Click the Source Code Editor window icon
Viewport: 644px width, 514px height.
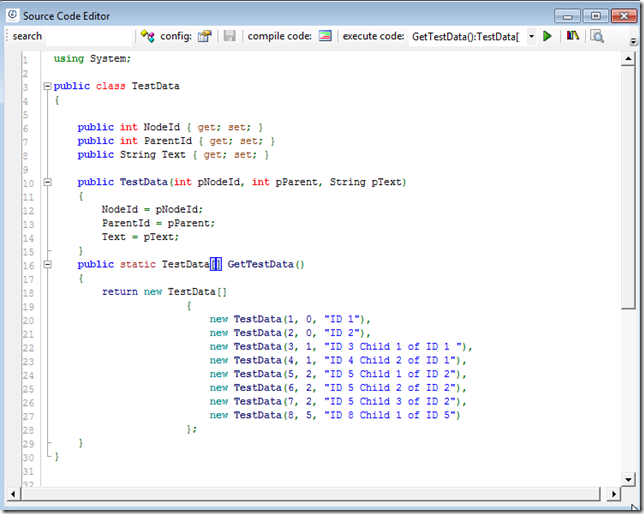click(13, 15)
